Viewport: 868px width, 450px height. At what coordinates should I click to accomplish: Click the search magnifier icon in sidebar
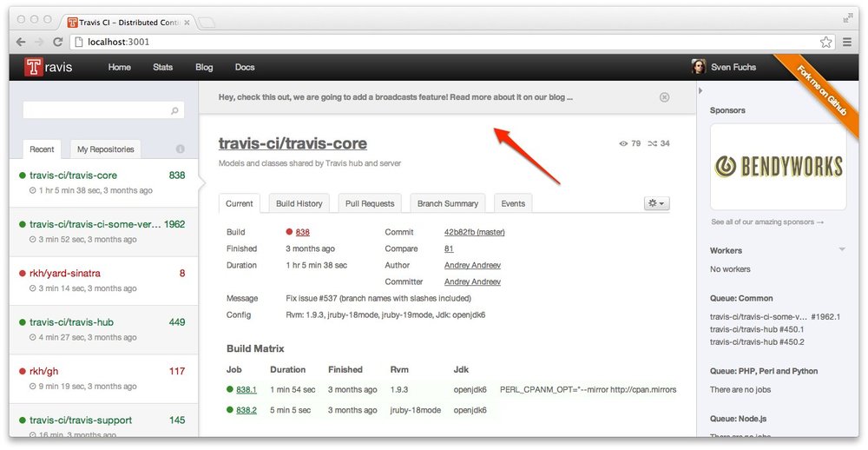tap(174, 111)
